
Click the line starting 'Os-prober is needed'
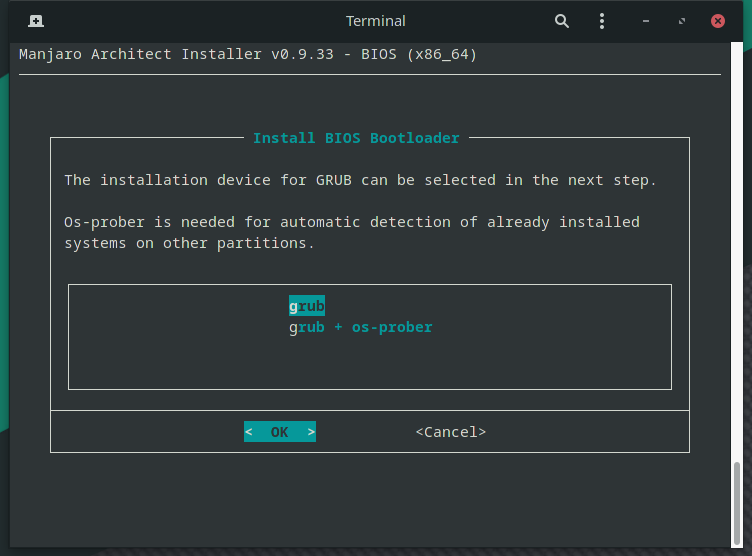point(351,222)
